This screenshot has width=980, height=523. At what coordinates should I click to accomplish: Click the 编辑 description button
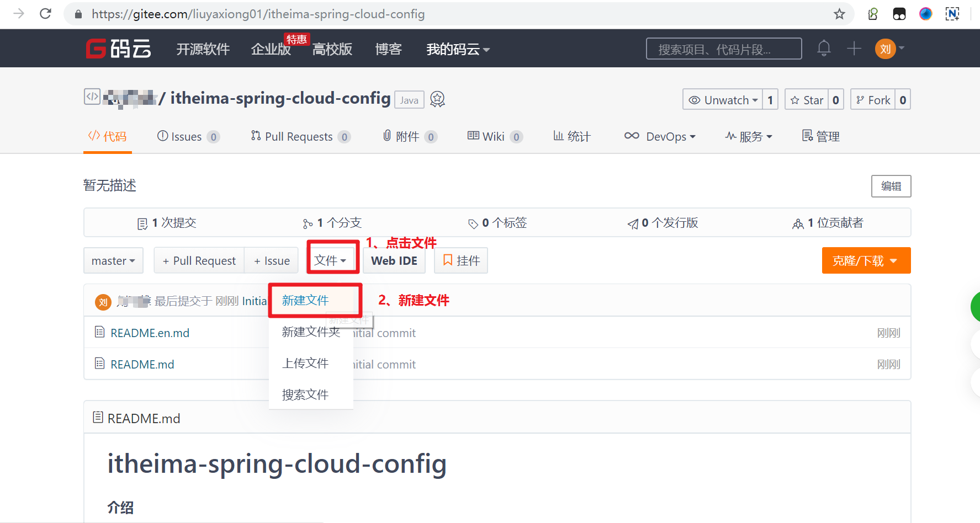tap(891, 186)
